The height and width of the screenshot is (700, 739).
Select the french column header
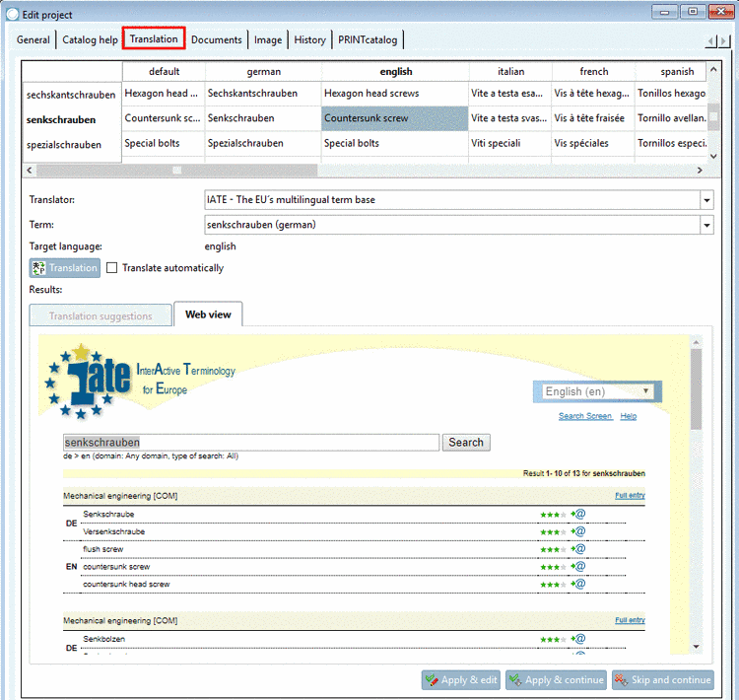coord(594,72)
